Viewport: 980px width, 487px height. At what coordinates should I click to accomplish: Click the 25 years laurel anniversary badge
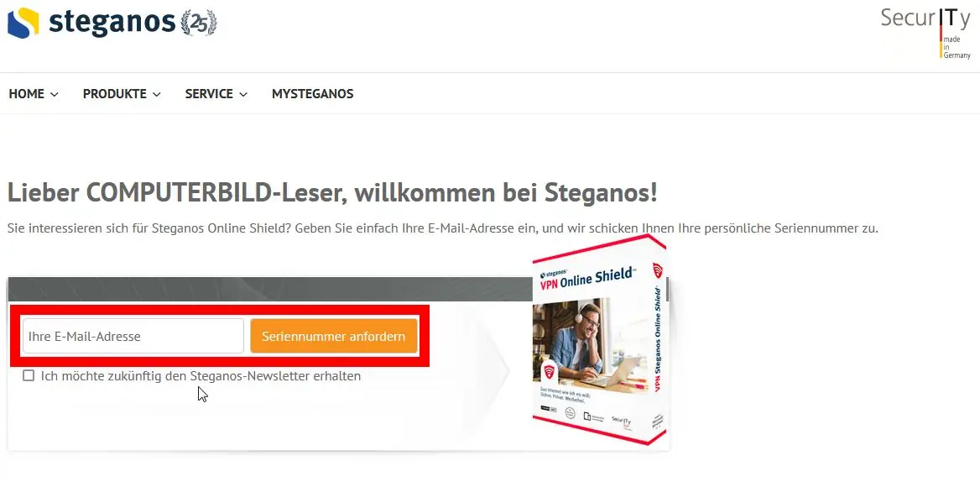click(x=199, y=24)
